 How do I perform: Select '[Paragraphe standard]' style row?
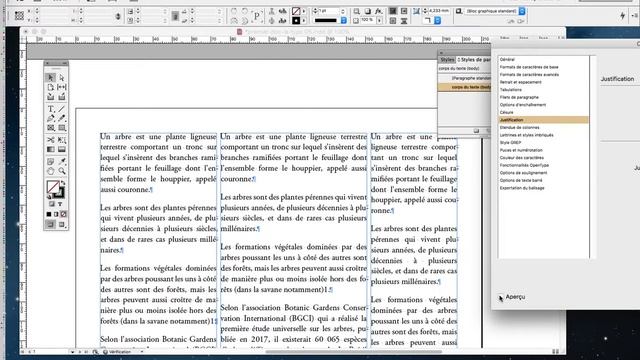click(464, 78)
